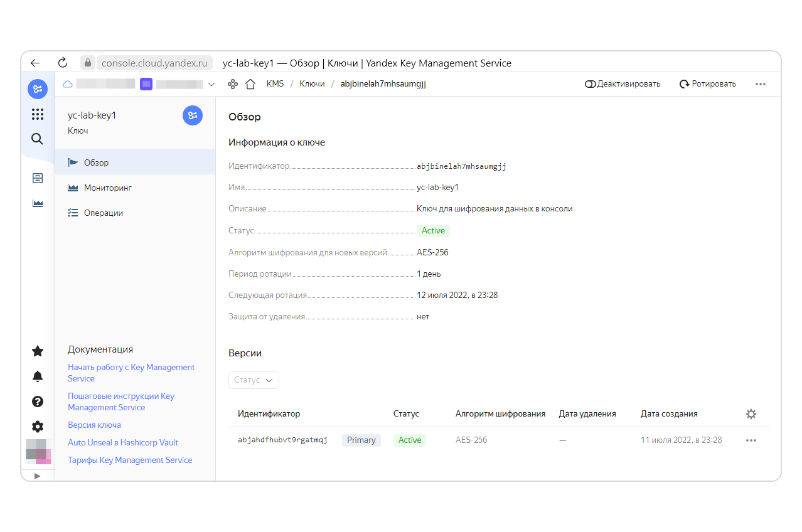802x532 pixels.
Task: Click the next rotation date 12 июля 2022
Action: click(457, 295)
